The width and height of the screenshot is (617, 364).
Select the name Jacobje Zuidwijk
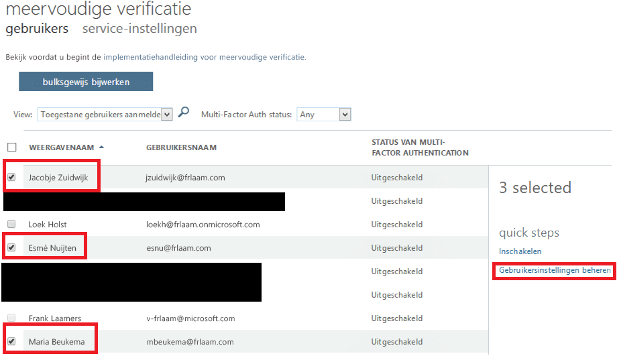(x=58, y=178)
